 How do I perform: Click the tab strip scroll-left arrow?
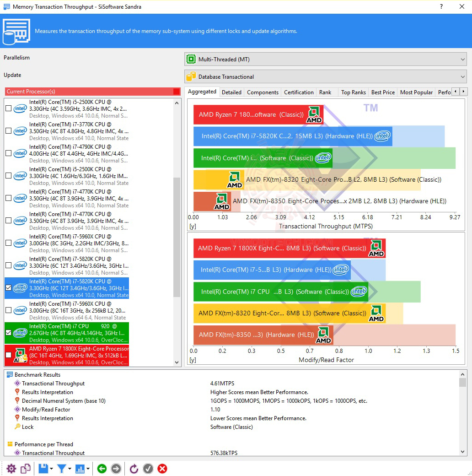pyautogui.click(x=456, y=92)
